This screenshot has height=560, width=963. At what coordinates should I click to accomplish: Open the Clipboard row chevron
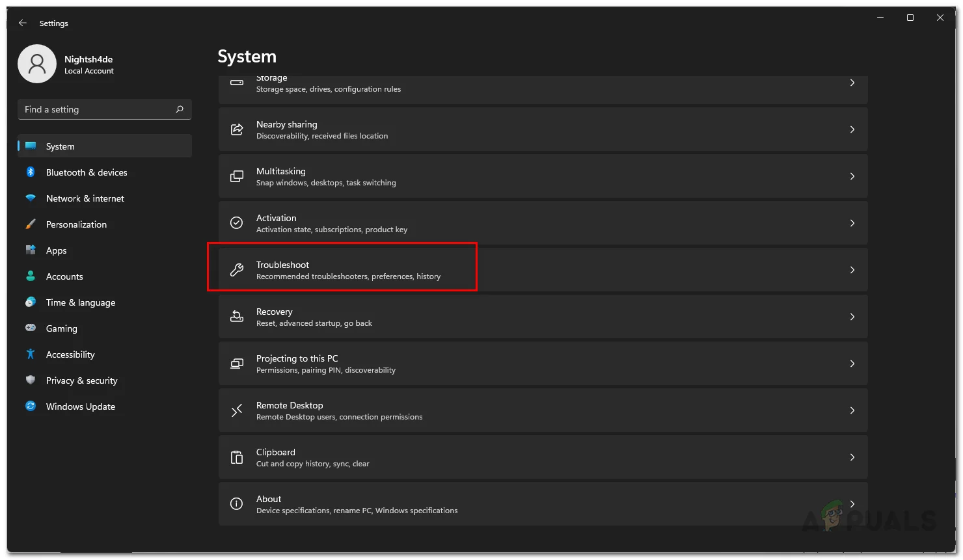click(852, 457)
